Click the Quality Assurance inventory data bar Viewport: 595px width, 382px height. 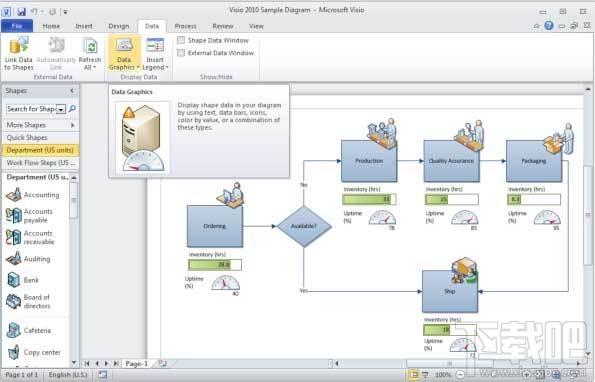click(452, 199)
